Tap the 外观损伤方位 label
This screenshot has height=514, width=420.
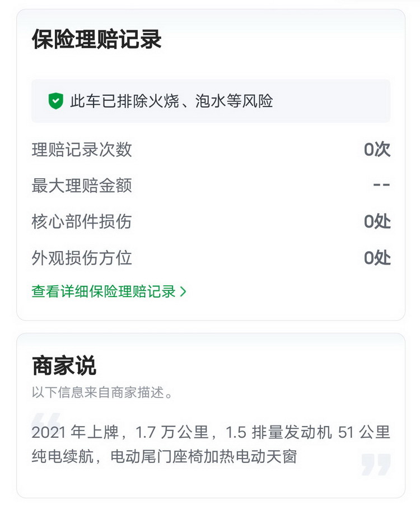82,258
